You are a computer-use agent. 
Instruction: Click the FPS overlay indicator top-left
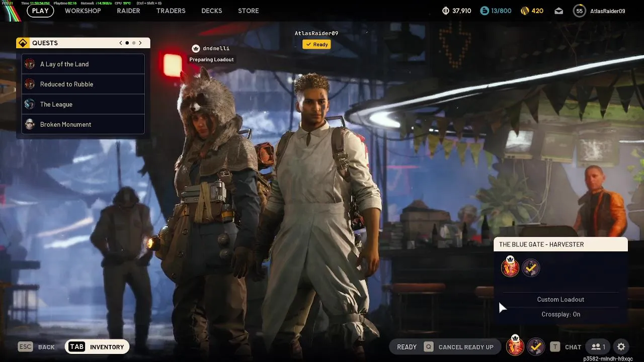click(x=9, y=3)
